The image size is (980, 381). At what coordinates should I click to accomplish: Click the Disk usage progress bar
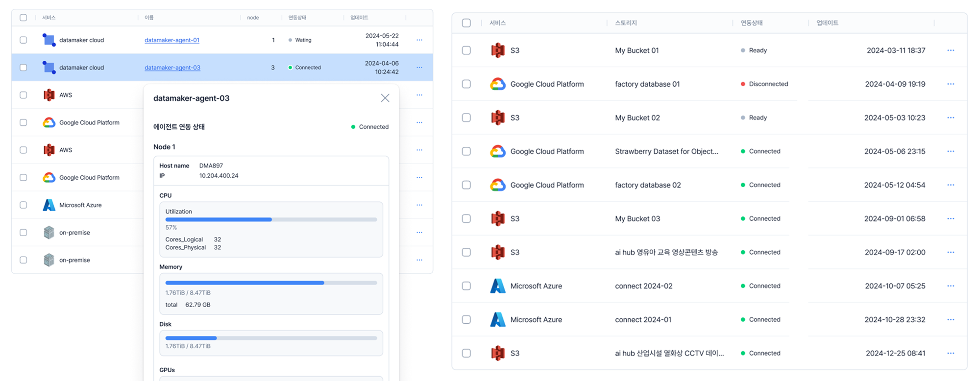pyautogui.click(x=271, y=338)
